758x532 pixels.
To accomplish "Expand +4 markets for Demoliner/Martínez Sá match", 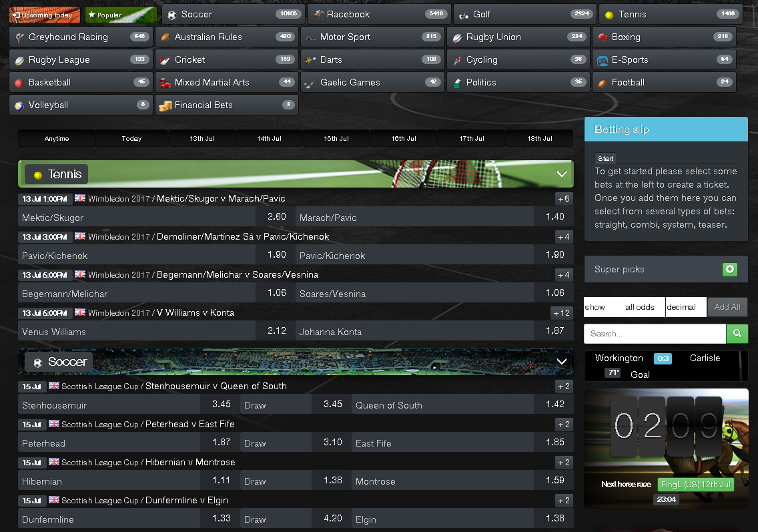I will tap(564, 237).
